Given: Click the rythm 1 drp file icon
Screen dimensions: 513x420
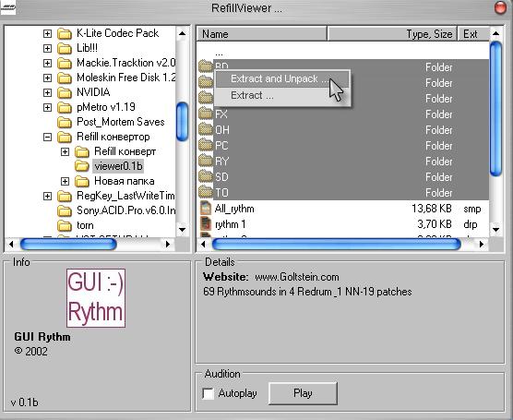Looking at the screenshot, I should click(206, 224).
